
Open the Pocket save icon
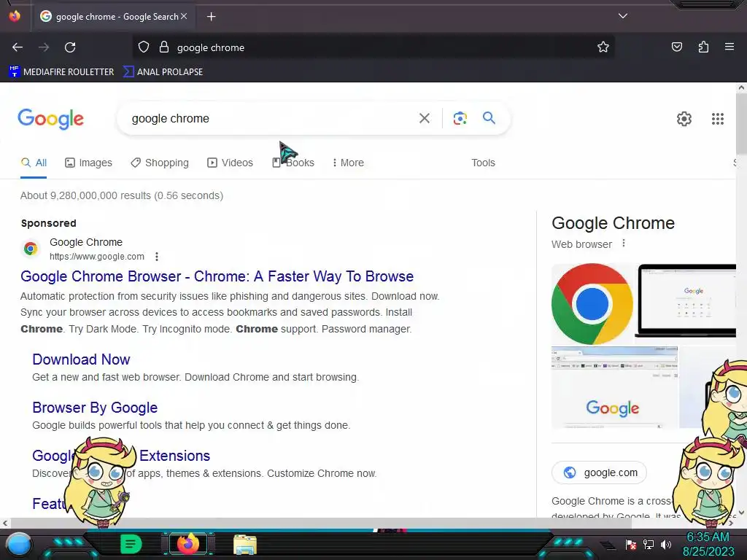click(x=676, y=47)
